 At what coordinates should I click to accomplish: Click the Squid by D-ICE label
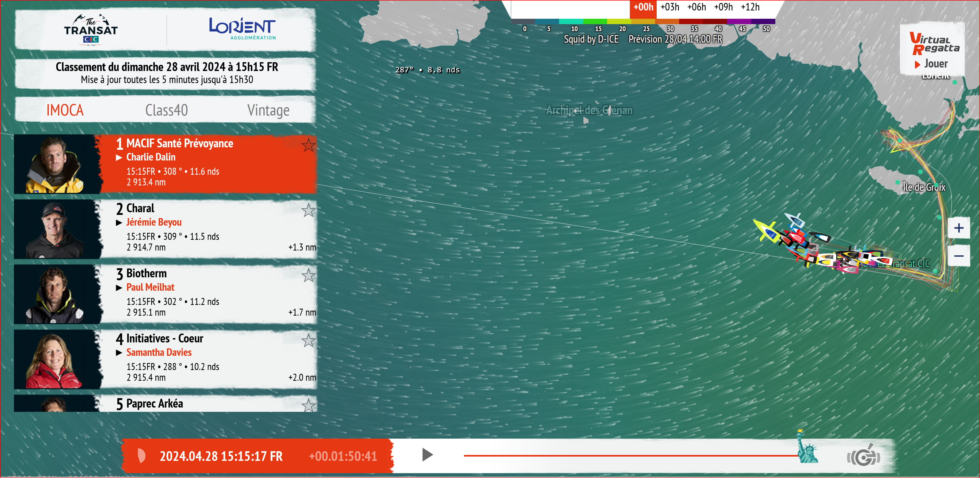tap(591, 39)
